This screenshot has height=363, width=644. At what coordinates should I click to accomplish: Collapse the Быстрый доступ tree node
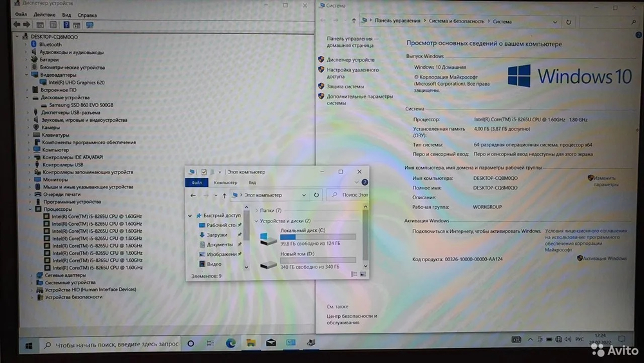(x=190, y=215)
